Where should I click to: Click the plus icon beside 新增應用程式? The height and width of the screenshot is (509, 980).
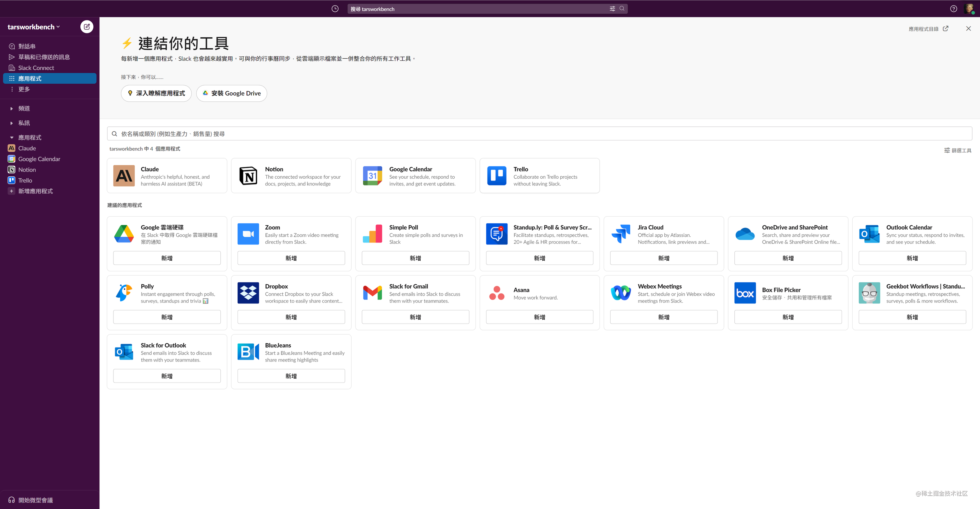point(11,191)
